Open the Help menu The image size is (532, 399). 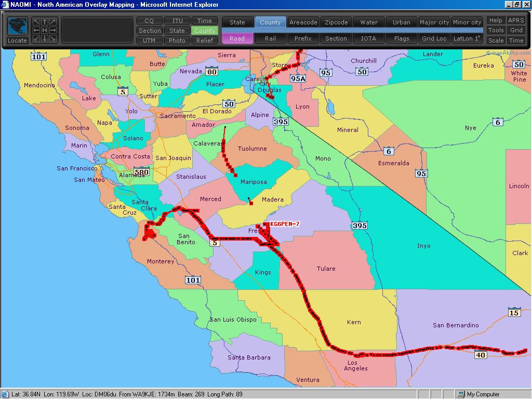point(496,20)
